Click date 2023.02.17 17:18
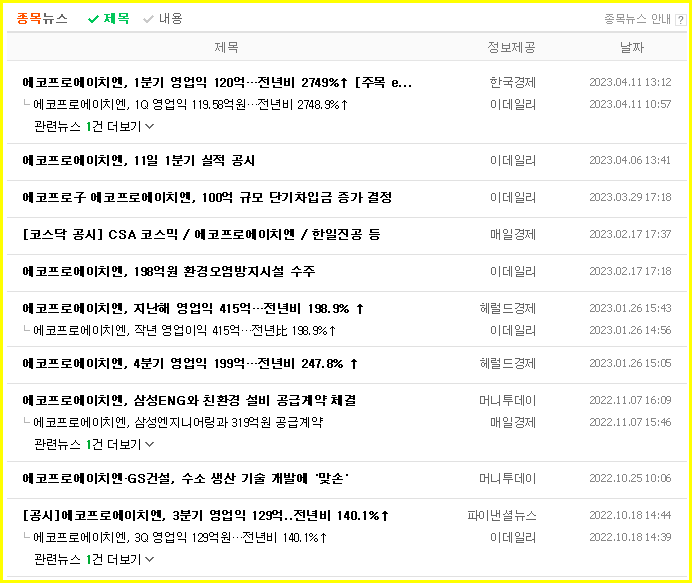This screenshot has width=692, height=583. pyautogui.click(x=630, y=271)
